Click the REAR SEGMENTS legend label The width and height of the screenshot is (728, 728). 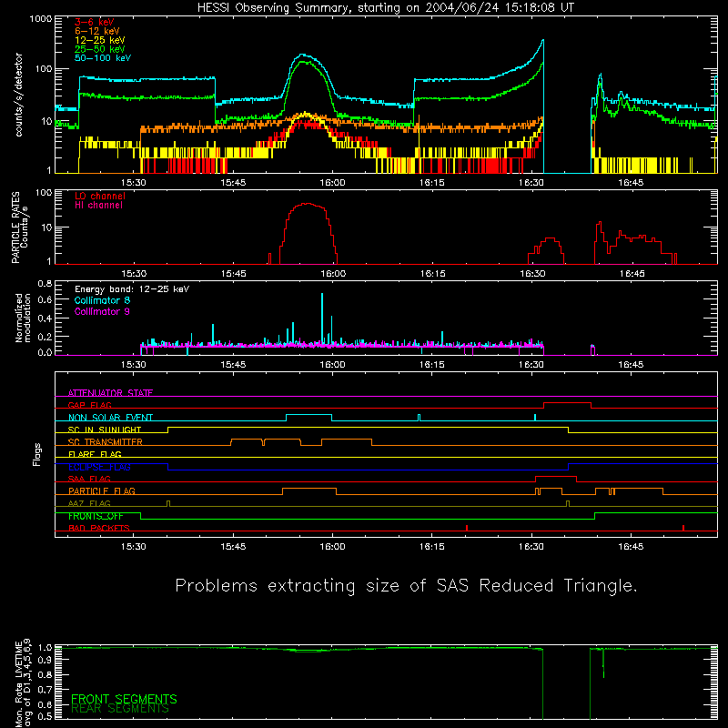pyautogui.click(x=120, y=709)
